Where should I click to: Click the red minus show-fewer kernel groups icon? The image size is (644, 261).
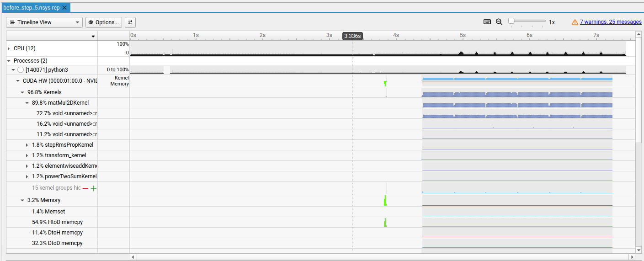(x=85, y=188)
